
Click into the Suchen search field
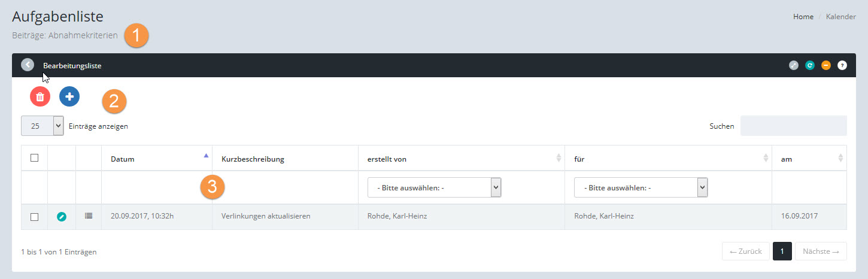coord(793,126)
